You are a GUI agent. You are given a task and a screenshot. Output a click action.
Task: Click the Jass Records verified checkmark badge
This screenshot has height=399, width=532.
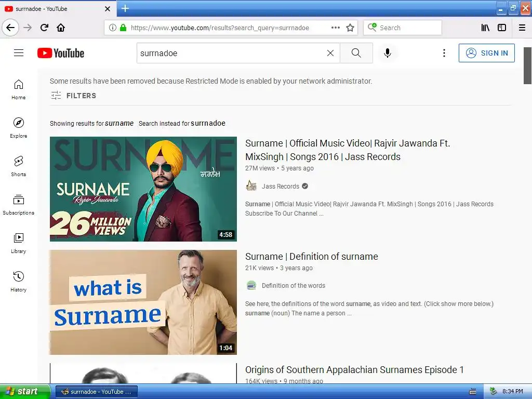point(305,186)
